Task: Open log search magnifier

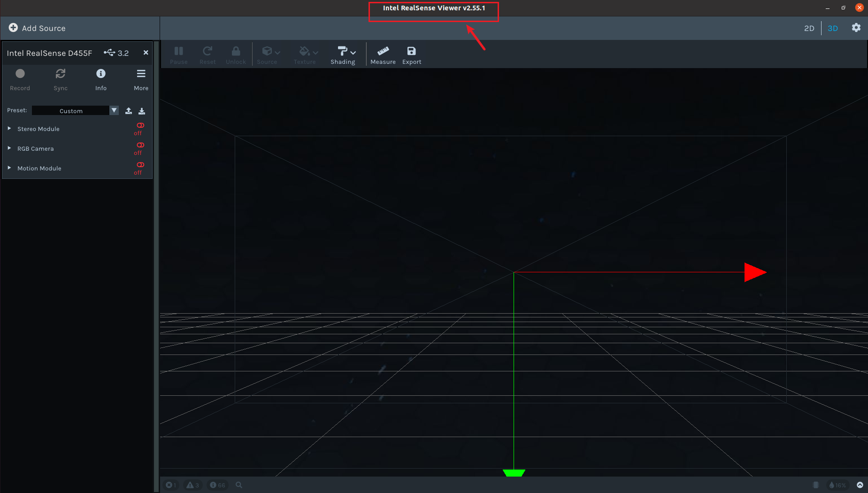Action: pyautogui.click(x=239, y=485)
